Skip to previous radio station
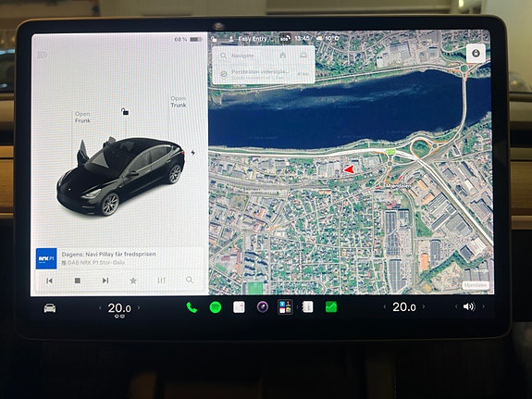 click(49, 281)
